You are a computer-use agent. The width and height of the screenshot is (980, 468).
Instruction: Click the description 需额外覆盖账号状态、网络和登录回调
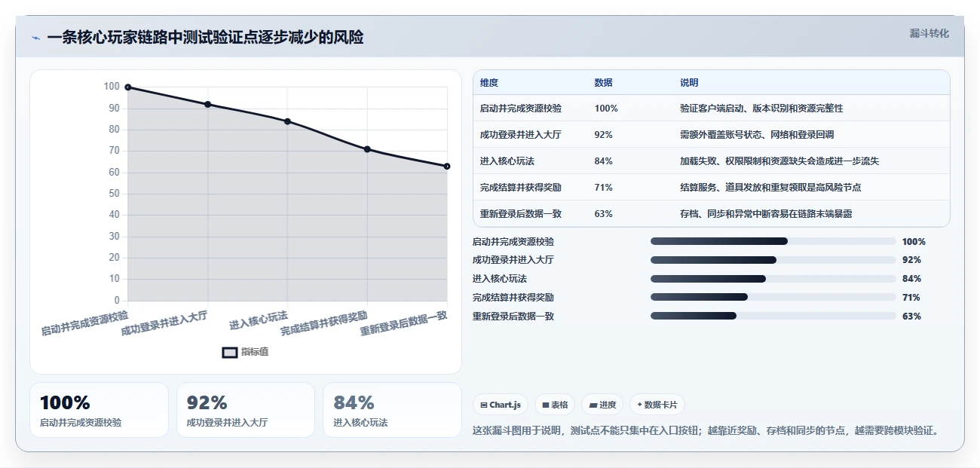pyautogui.click(x=757, y=135)
